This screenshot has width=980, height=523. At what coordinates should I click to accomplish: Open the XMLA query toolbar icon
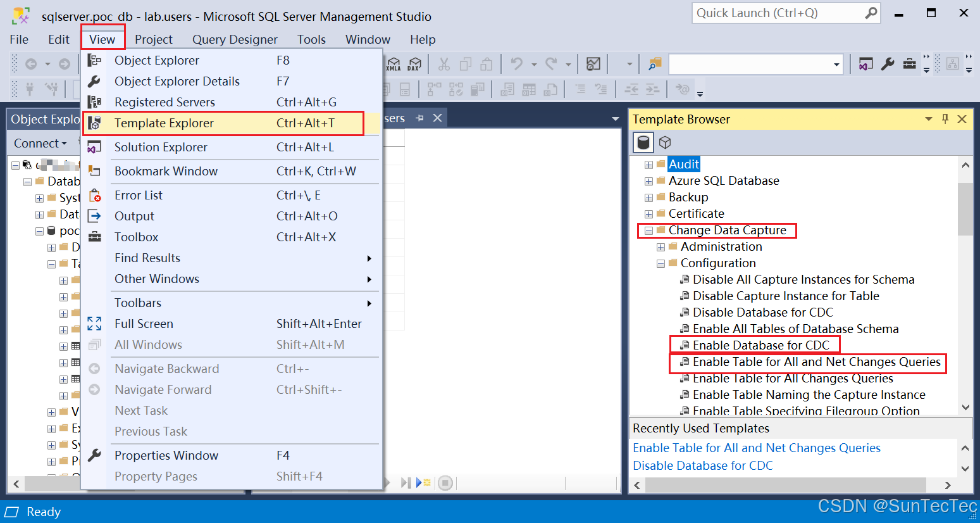tap(392, 63)
